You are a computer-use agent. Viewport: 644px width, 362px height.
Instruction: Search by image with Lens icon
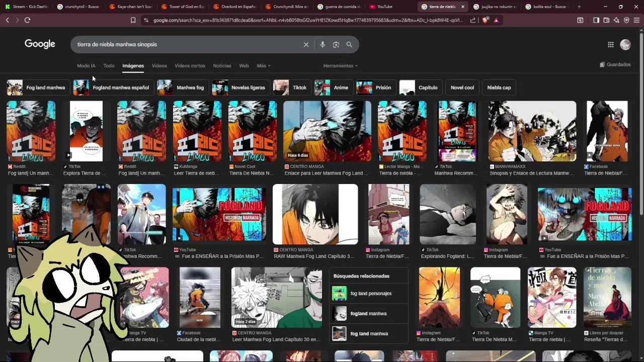click(336, 44)
